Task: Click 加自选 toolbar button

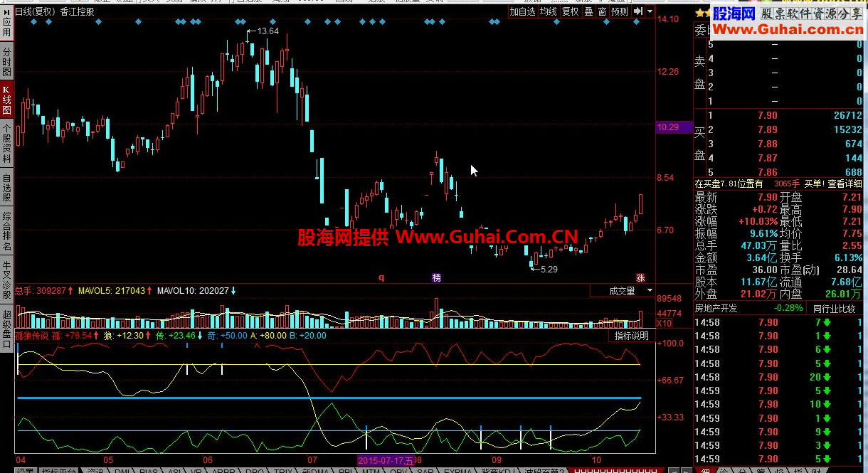Action: pyautogui.click(x=522, y=11)
